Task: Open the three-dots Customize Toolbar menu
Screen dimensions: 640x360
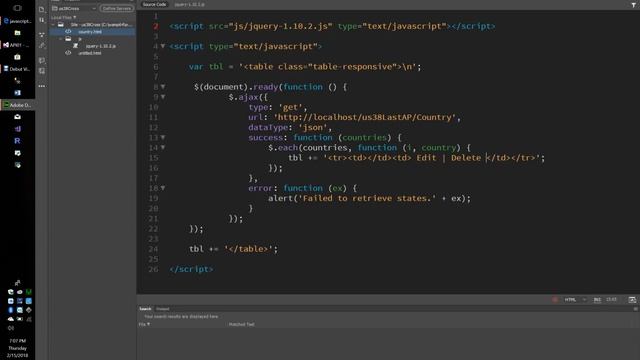Action: point(42,86)
